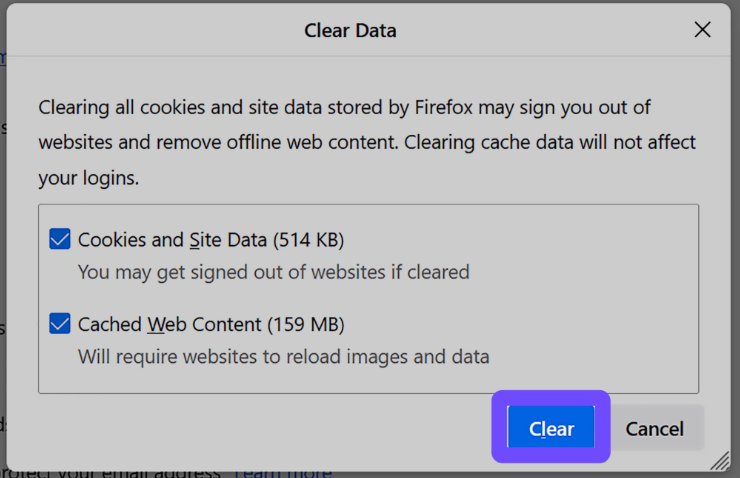
Task: Open the partially hidden Learn more link
Action: click(284, 472)
